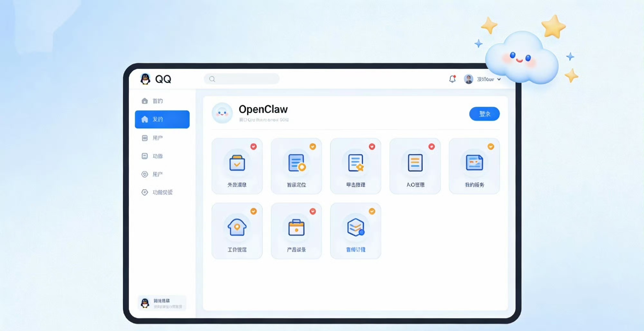Open the house with location pin icon
The image size is (644, 331).
click(237, 227)
